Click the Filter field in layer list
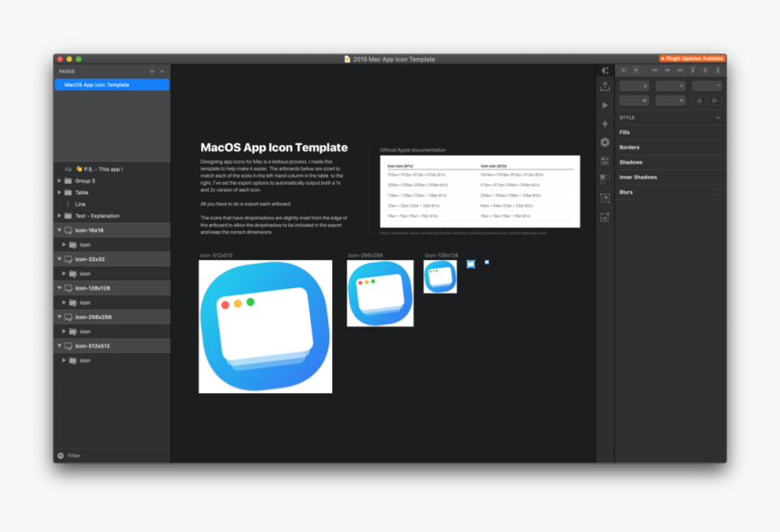This screenshot has height=532, width=780. 112,456
